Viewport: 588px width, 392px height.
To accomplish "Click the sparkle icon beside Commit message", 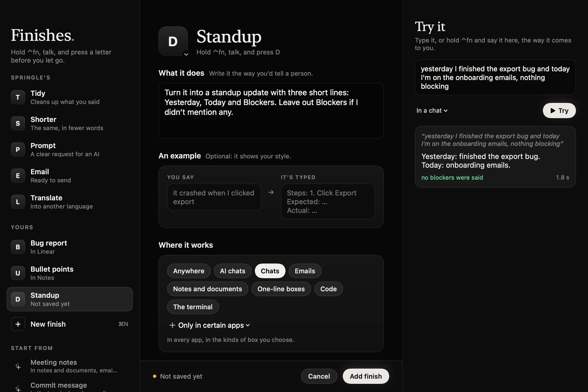I will [18, 389].
